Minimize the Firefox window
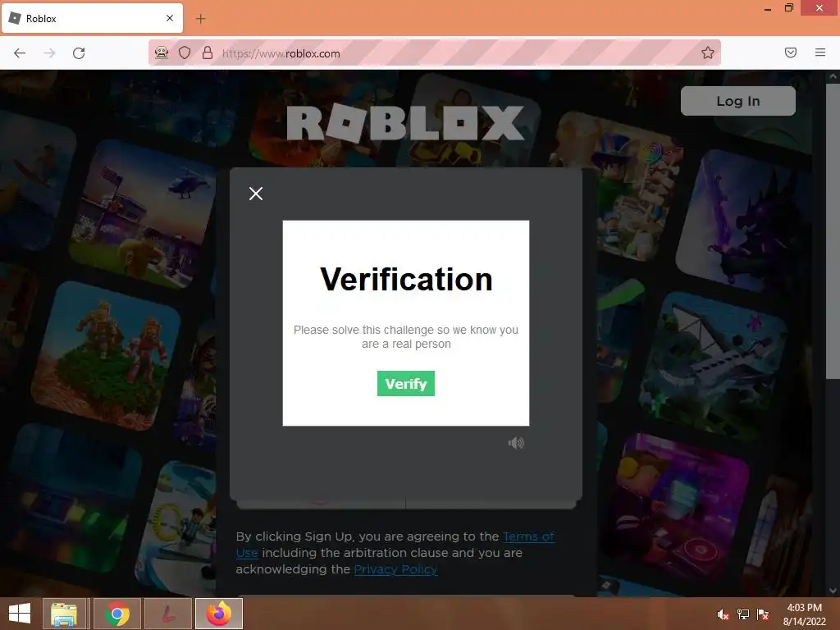The height and width of the screenshot is (630, 840). click(x=768, y=8)
